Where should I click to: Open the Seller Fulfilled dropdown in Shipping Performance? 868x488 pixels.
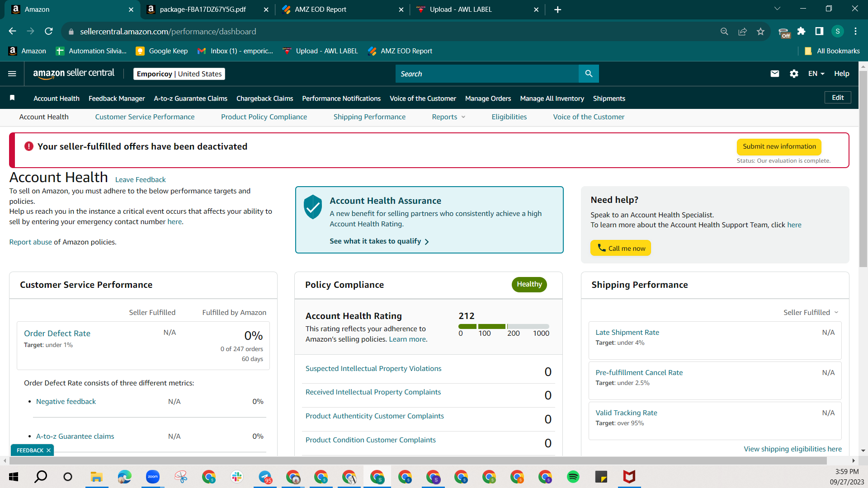(811, 313)
